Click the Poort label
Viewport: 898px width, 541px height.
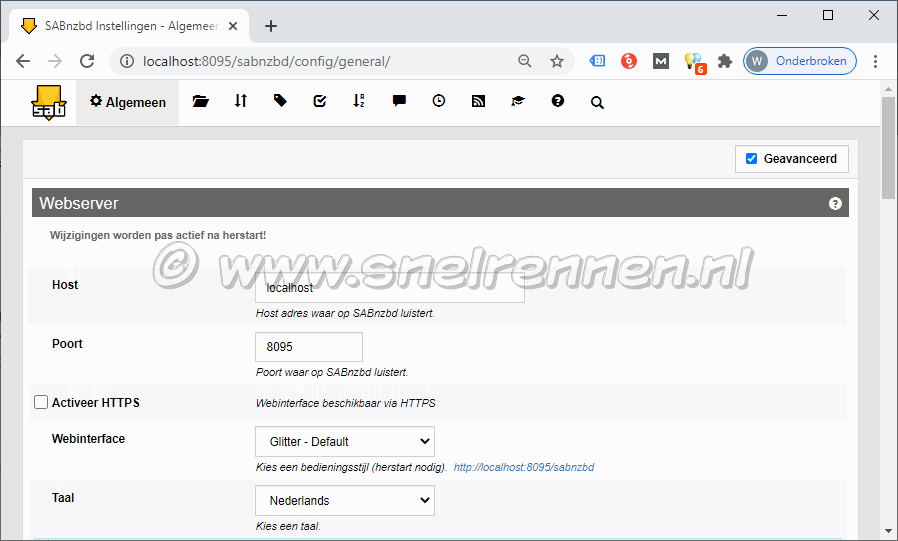point(67,343)
